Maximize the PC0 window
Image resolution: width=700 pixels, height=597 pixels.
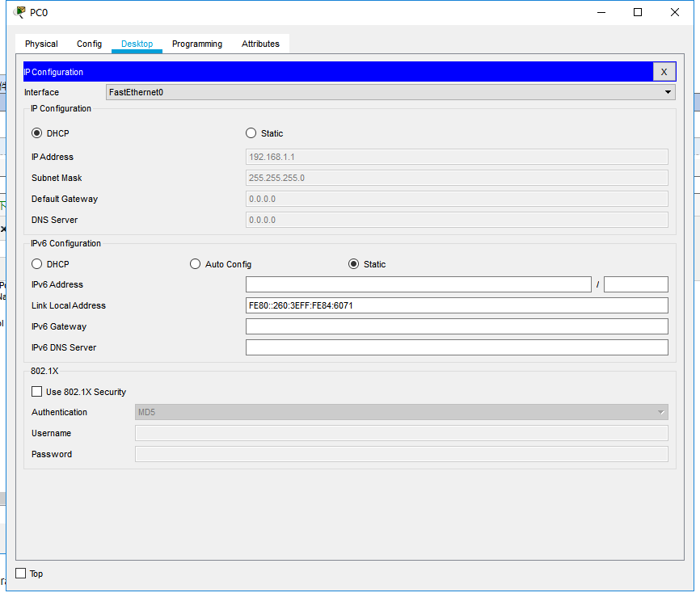click(x=638, y=12)
